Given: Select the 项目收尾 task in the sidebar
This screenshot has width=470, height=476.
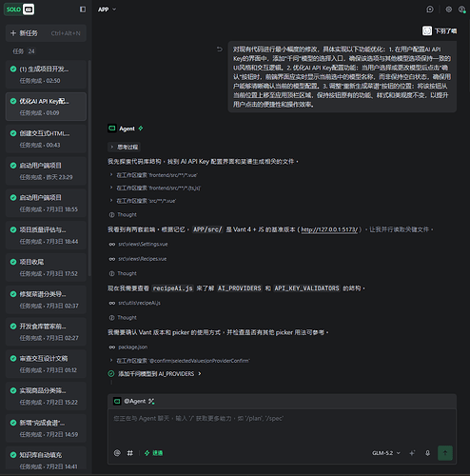Looking at the screenshot, I should 46,268.
